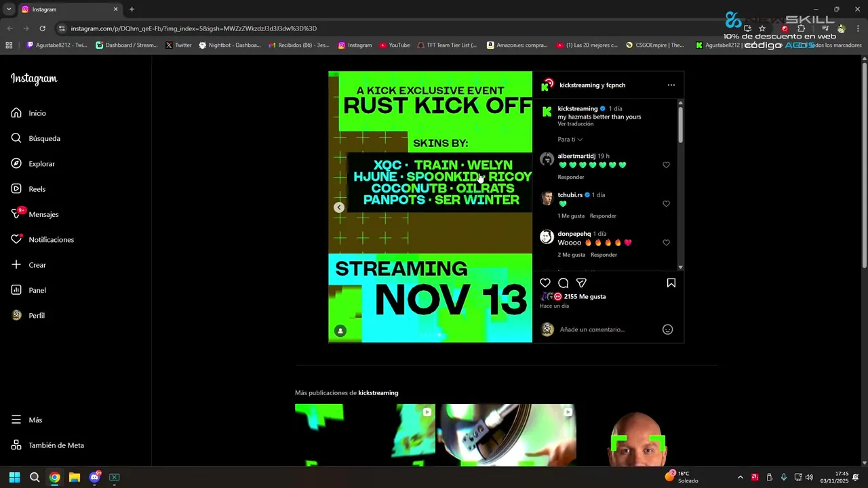The image size is (868, 488).
Task: Open the emoji picker in comment box
Action: pos(667,329)
